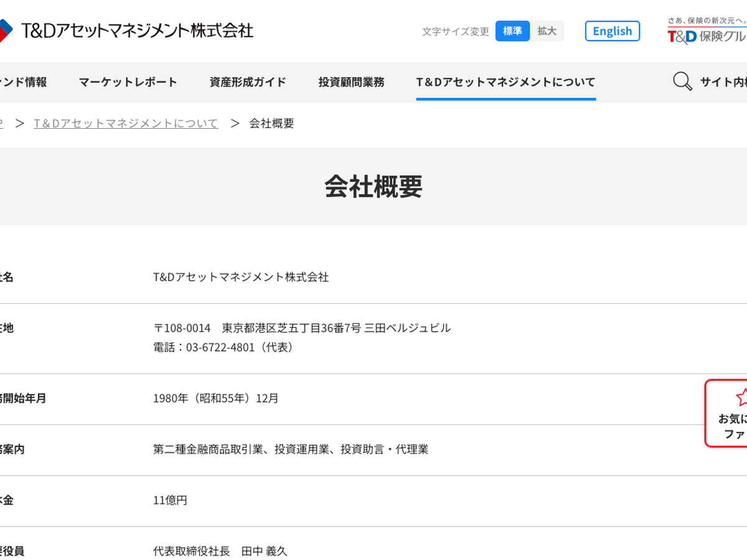Go to the TOP breadcrumb link

(x=1, y=123)
